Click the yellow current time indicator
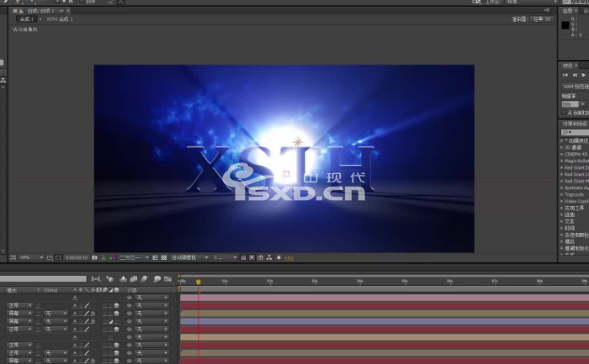Image resolution: width=589 pixels, height=364 pixels. (x=199, y=282)
